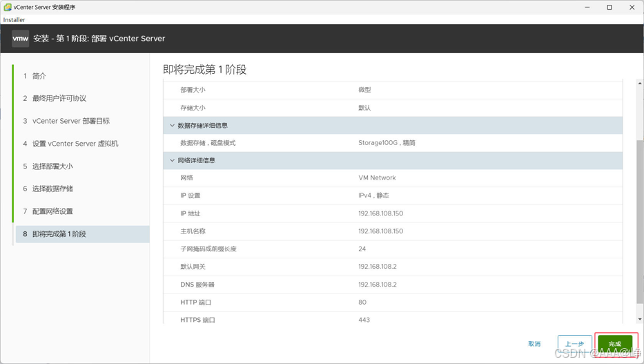Click the vmw logo icon in header
The height and width of the screenshot is (364, 644).
tap(20, 39)
